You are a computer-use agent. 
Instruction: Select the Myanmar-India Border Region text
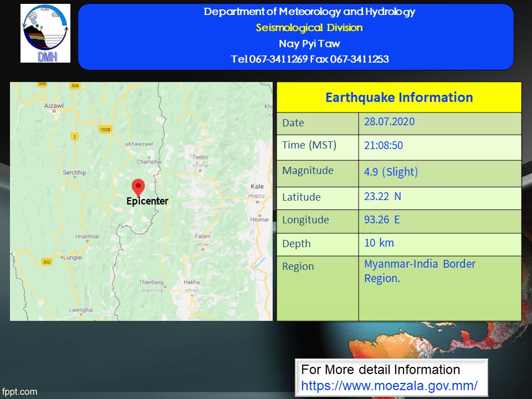(420, 271)
